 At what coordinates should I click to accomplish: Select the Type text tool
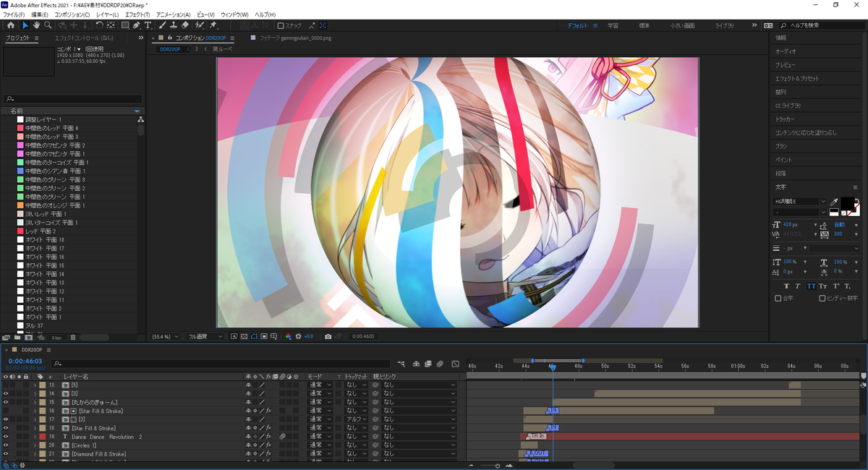coord(148,25)
